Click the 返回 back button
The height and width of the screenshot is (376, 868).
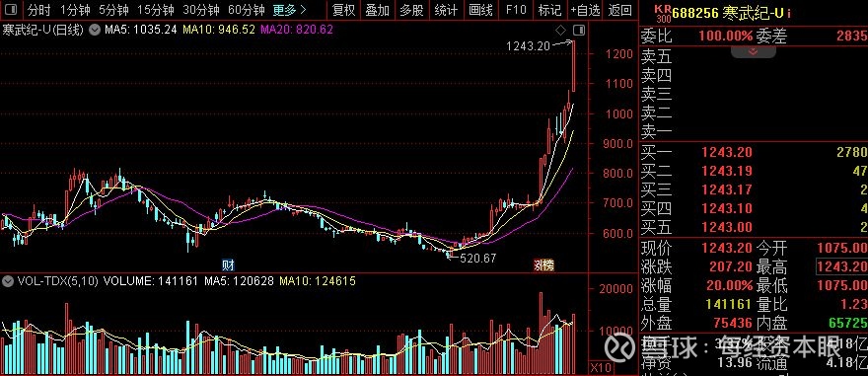coord(619,10)
